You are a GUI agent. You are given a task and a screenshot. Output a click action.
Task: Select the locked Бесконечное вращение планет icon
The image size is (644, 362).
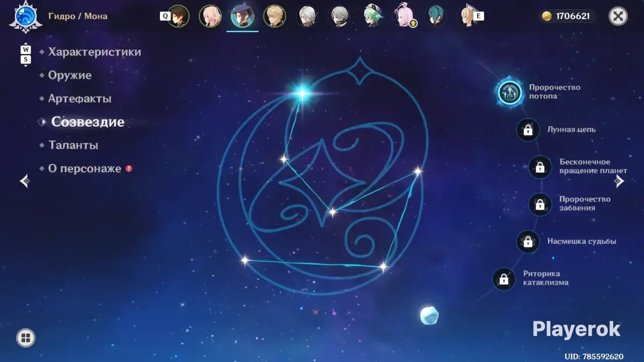[540, 167]
